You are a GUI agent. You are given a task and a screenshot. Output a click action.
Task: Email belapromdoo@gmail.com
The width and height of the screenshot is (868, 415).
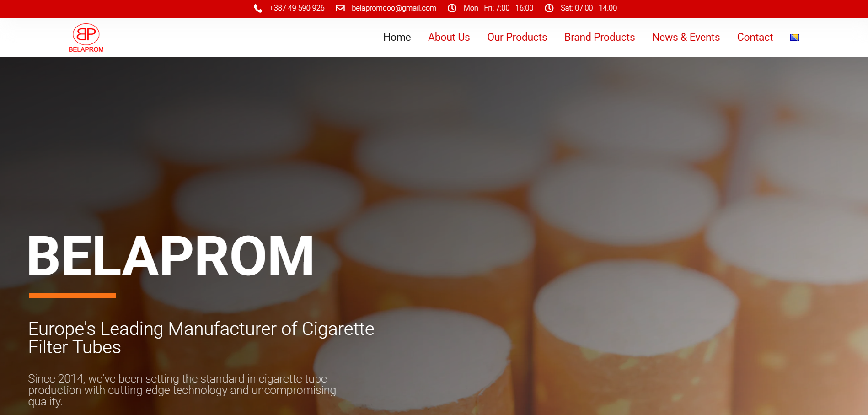(x=394, y=8)
